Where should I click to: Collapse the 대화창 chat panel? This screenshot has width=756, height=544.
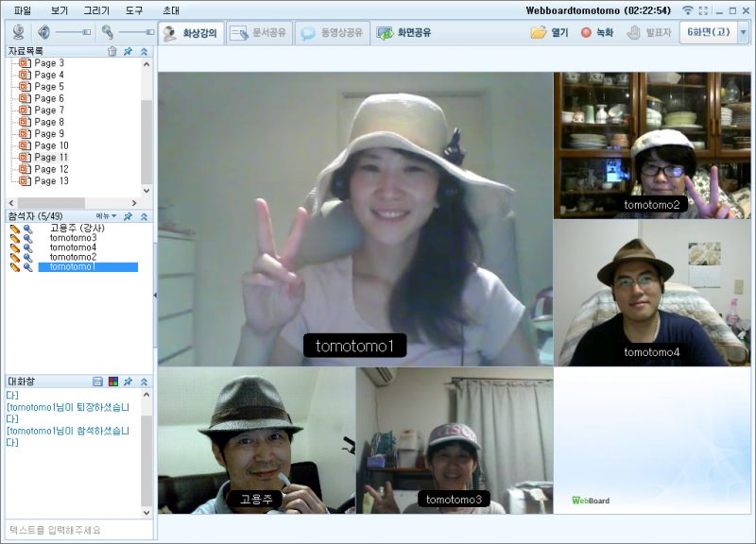click(x=144, y=382)
